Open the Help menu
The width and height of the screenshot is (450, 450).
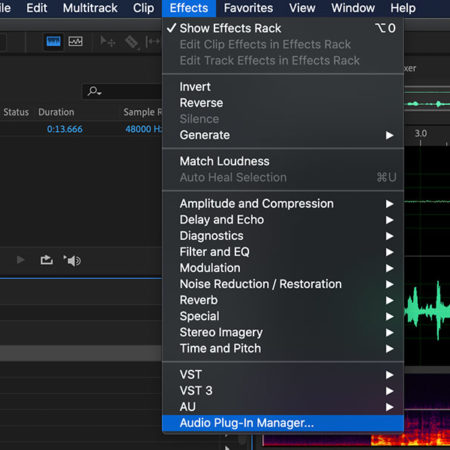(x=403, y=8)
